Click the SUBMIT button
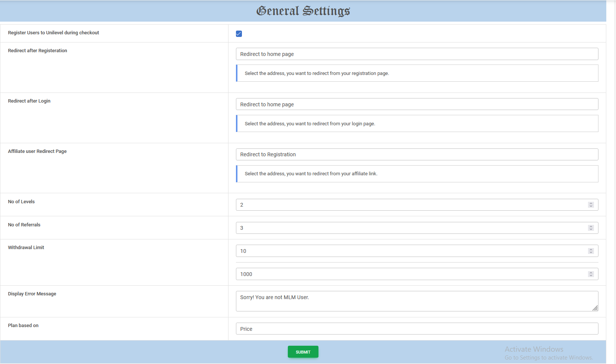This screenshot has width=616, height=364. (303, 352)
